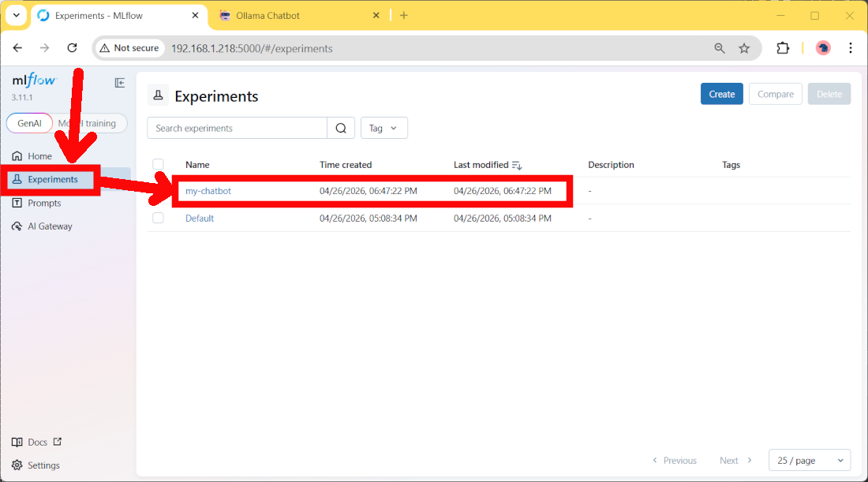Check the my-chatbot experiment checkbox

[158, 190]
